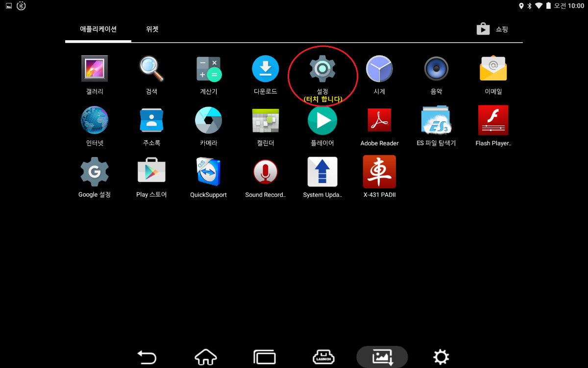Launch the 음악 music player
This screenshot has width=588, height=368.
pos(436,69)
